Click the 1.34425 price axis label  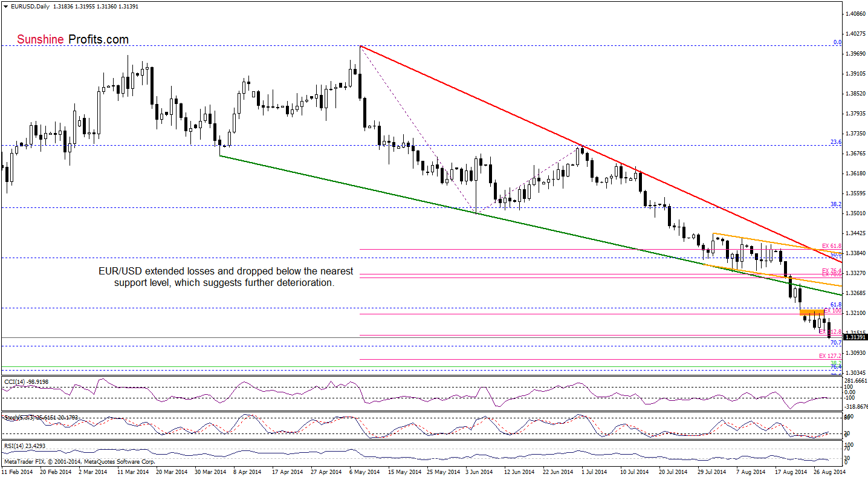tap(857, 233)
